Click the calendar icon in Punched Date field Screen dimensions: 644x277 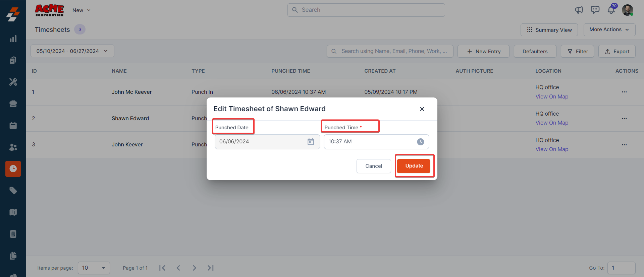point(311,142)
